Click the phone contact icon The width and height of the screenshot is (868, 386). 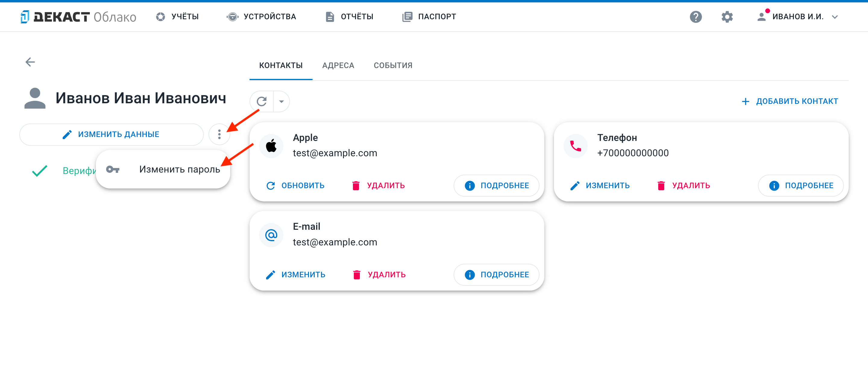point(576,146)
